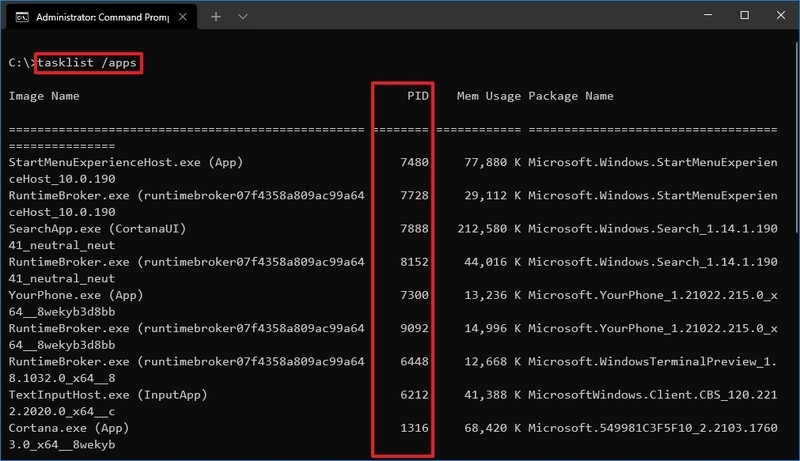Click 'Microsoft.549981C3F5F10_2.2103.1760' package name
Screen dimensions: 800x461
coord(653,427)
